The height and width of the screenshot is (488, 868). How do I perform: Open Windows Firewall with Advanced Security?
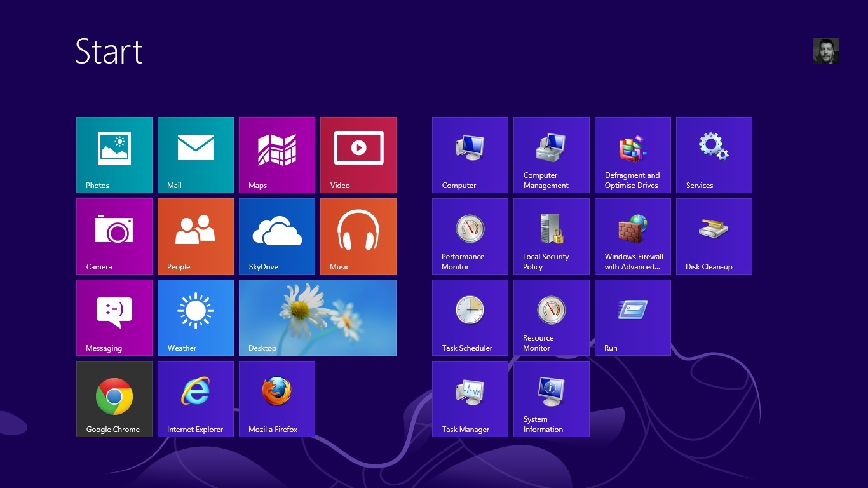[x=632, y=236]
